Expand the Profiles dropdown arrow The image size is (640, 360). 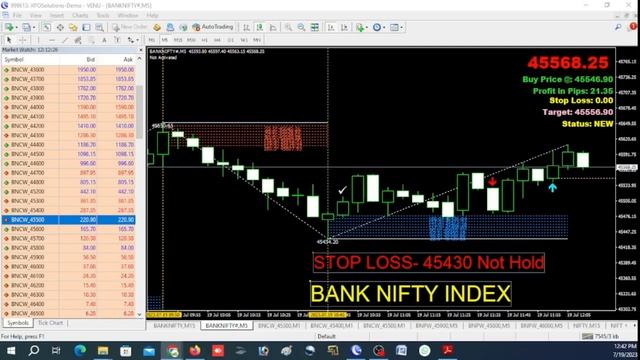pos(33,28)
